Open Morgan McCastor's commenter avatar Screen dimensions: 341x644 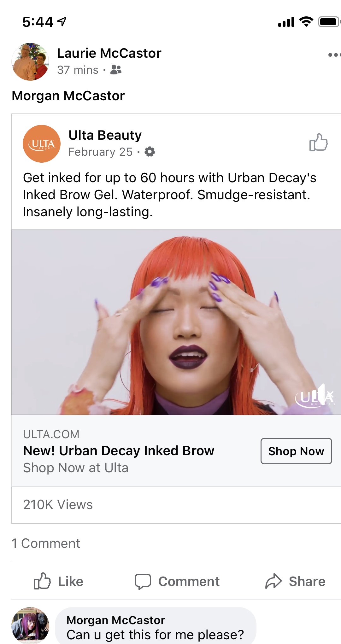tap(30, 625)
